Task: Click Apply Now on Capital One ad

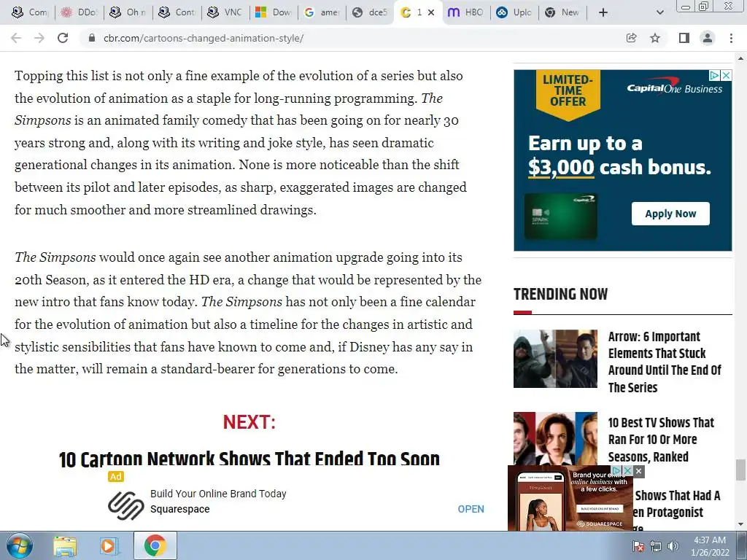Action: [670, 214]
